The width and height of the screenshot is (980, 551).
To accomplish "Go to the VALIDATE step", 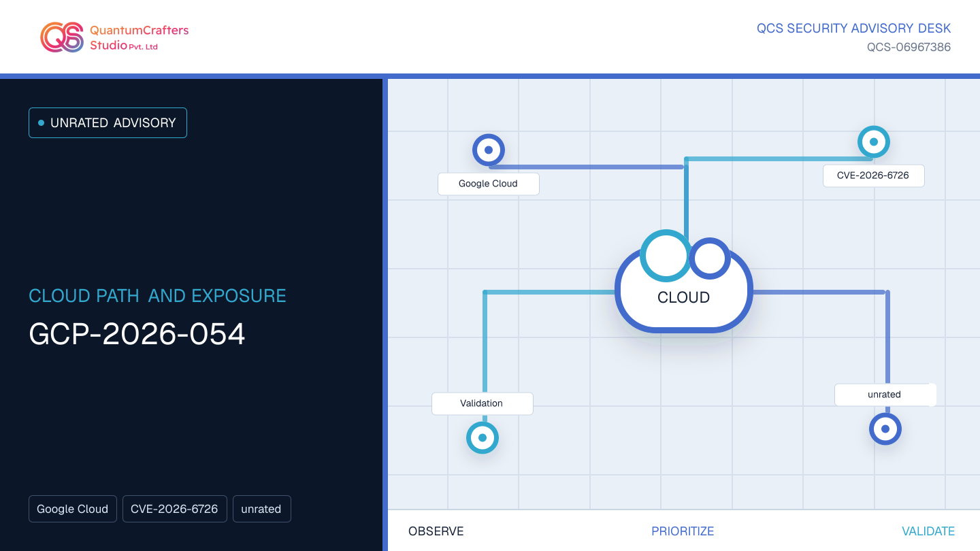I will click(928, 531).
